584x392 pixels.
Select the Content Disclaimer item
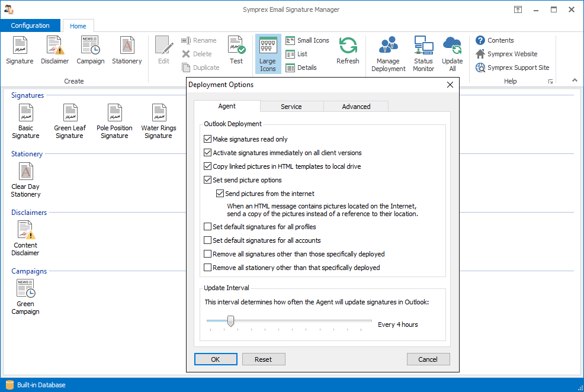click(x=25, y=239)
